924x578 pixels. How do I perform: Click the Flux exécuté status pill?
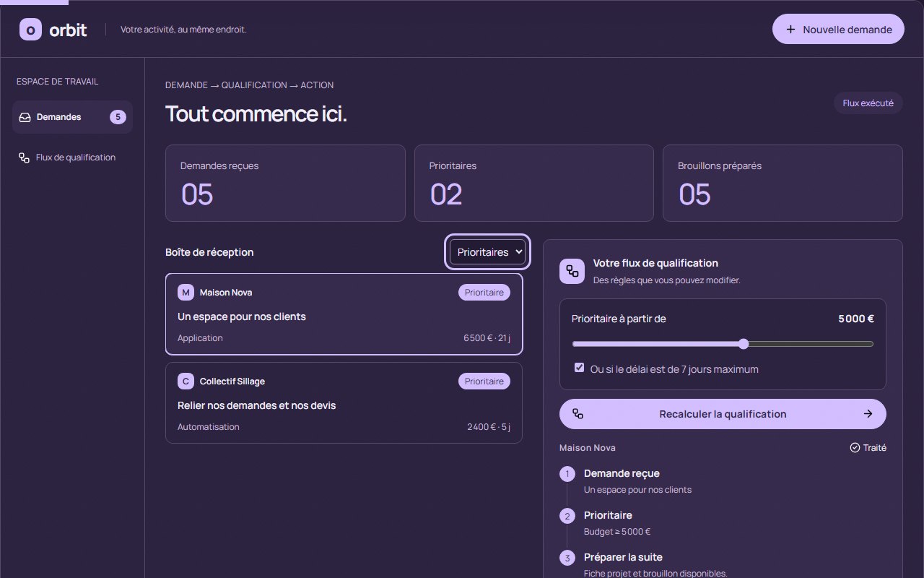[868, 103]
